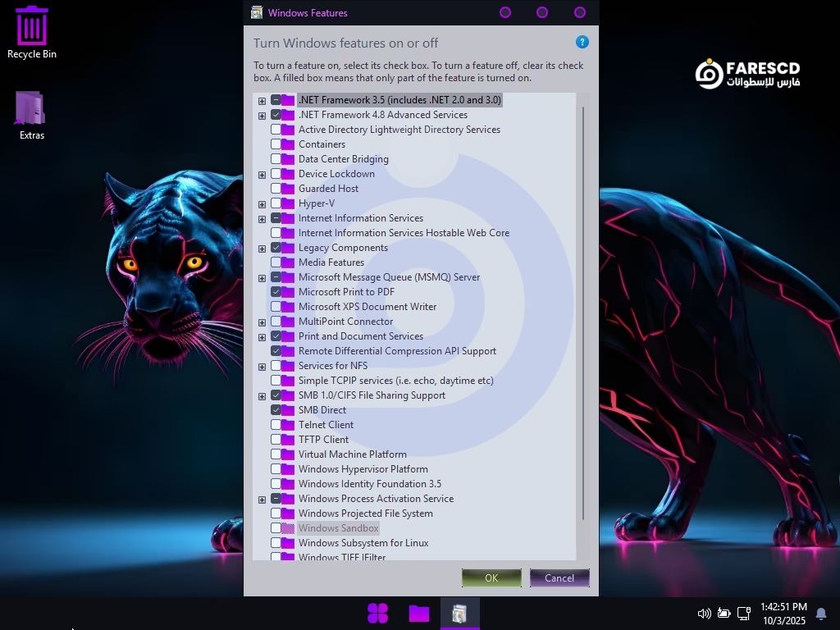Uncheck Microsoft Print to PDF

(x=276, y=292)
